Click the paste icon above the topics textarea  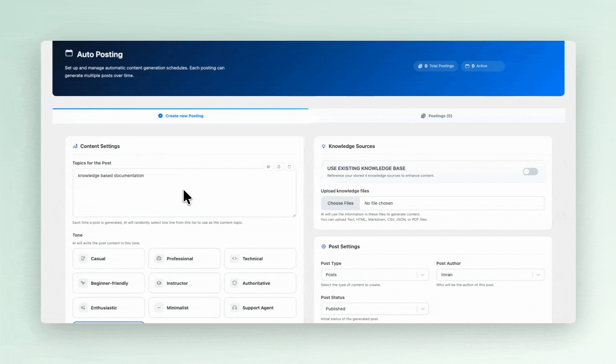(269, 166)
